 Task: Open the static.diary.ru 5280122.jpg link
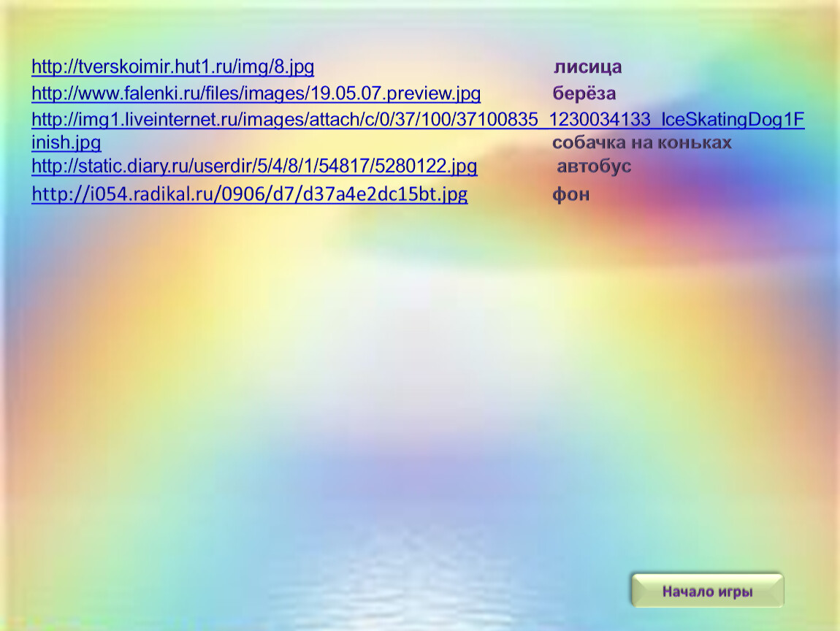click(x=254, y=166)
